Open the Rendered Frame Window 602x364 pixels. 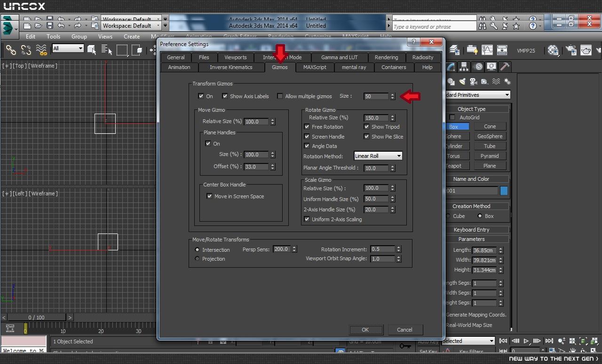click(586, 50)
